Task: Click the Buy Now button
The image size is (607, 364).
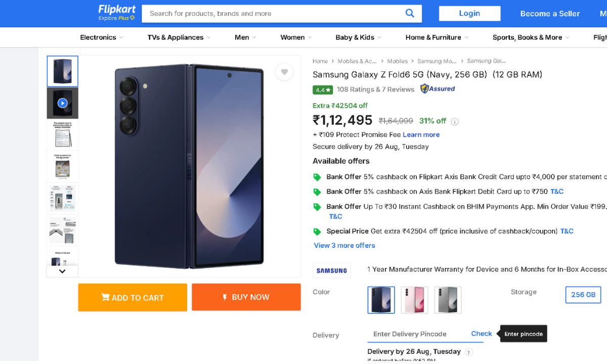Action: pos(246,297)
